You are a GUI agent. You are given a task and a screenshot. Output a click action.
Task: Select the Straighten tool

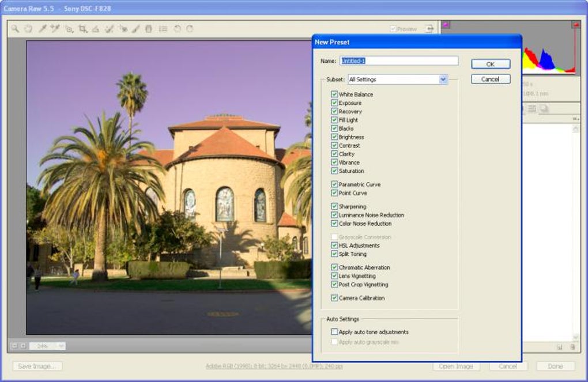tap(96, 29)
